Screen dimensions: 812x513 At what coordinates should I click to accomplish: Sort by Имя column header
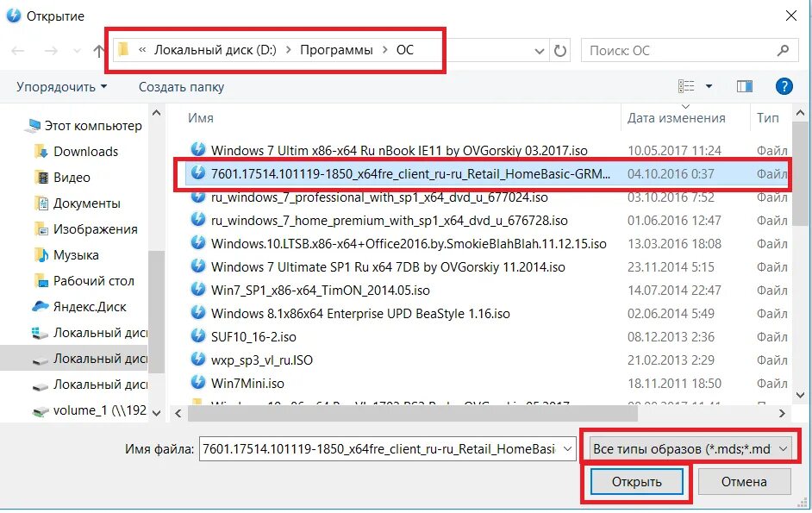pos(200,118)
